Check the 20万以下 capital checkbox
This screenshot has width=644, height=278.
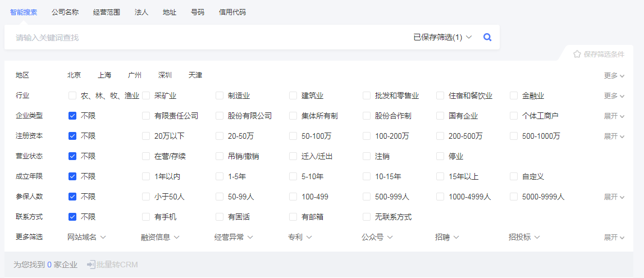coord(146,136)
